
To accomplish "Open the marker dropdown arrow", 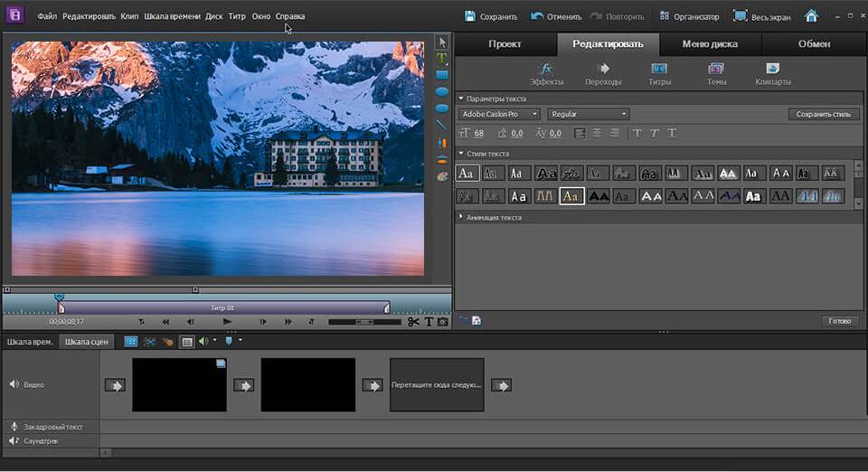I will pyautogui.click(x=240, y=340).
